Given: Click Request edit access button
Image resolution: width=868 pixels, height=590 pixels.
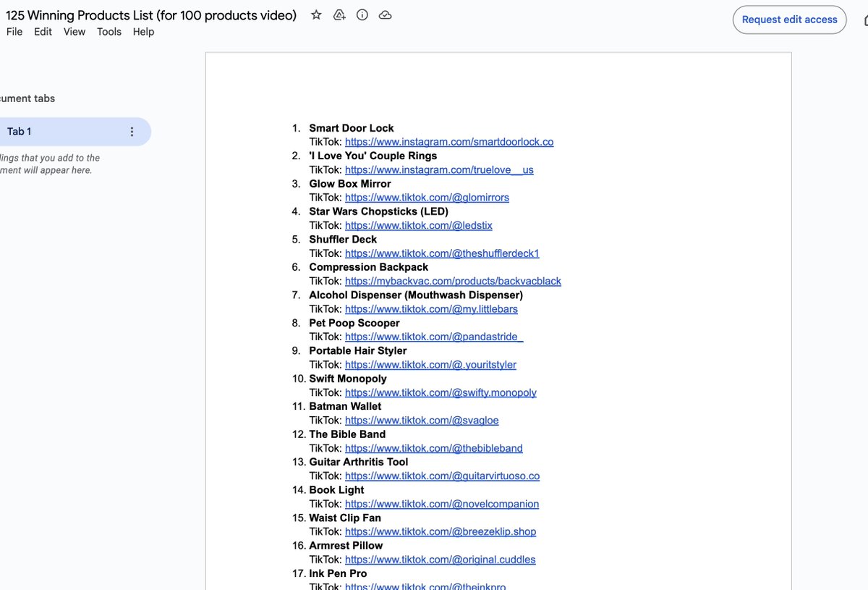Looking at the screenshot, I should pyautogui.click(x=790, y=20).
